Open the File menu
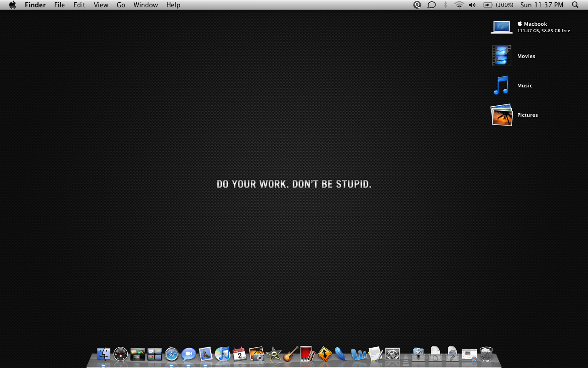The width and height of the screenshot is (588, 368). [60, 5]
